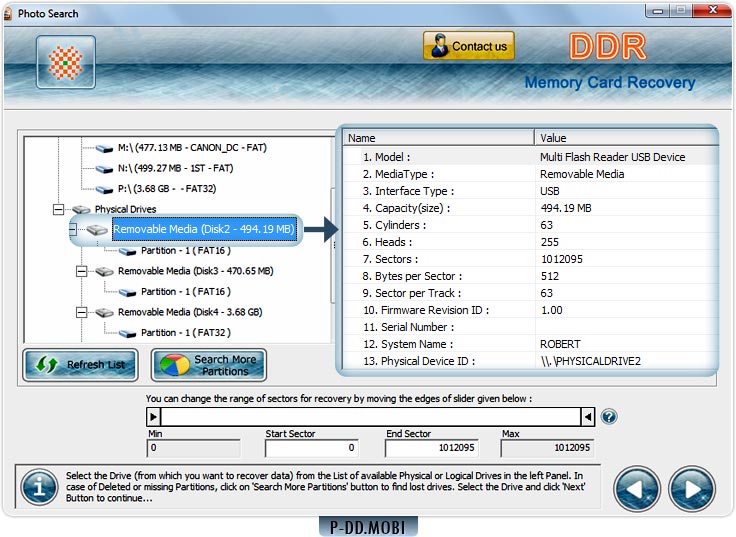
Task: Click Search More Partitions button
Action: [x=209, y=365]
